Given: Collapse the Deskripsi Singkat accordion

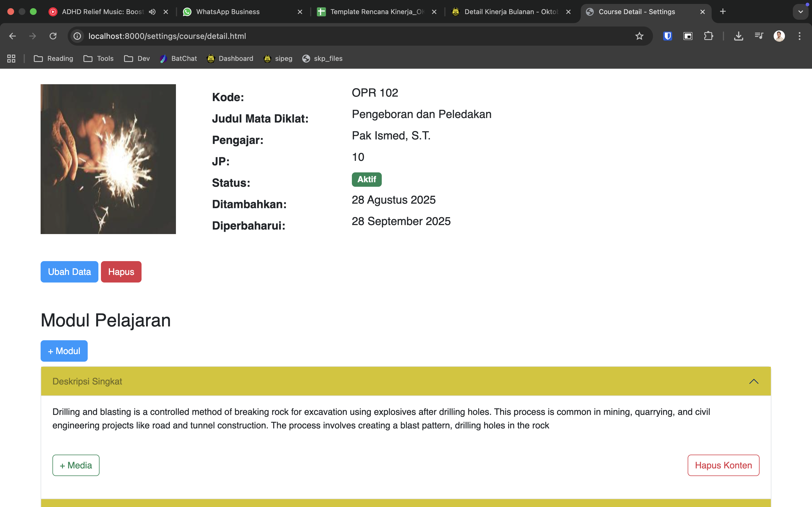Looking at the screenshot, I should click(753, 381).
